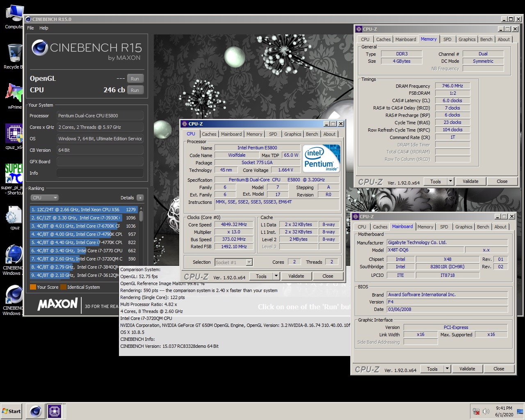
Task: Expand Tools arrow in center CPU-Z window
Action: (276, 276)
